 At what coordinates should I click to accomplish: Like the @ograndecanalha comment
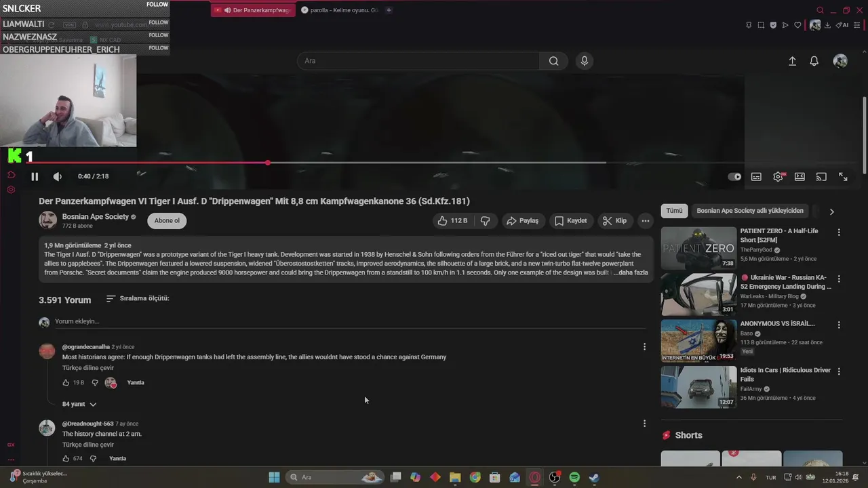click(x=66, y=383)
